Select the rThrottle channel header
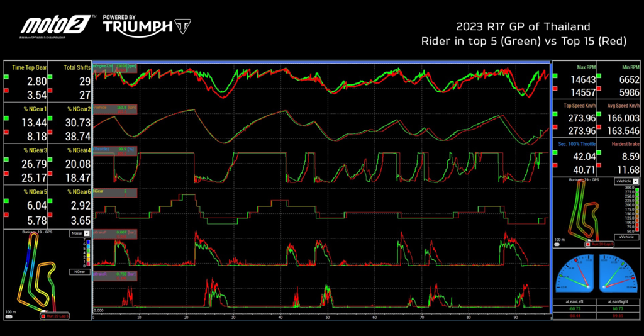 click(115, 151)
